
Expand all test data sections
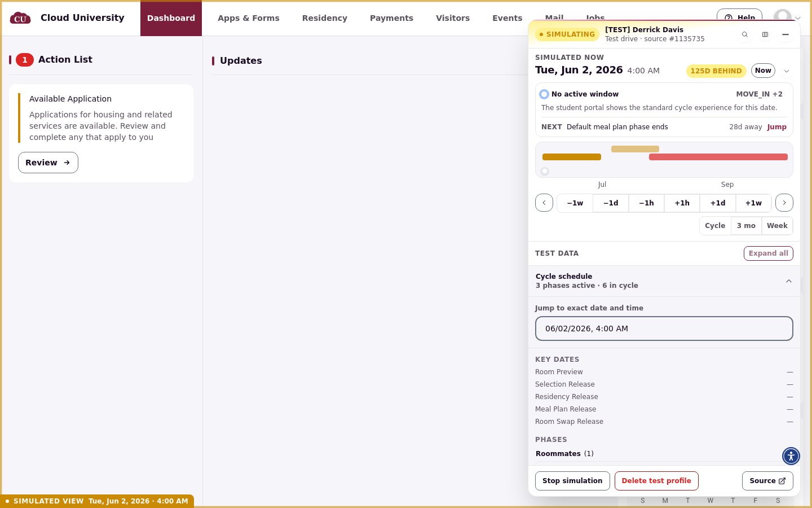point(769,253)
